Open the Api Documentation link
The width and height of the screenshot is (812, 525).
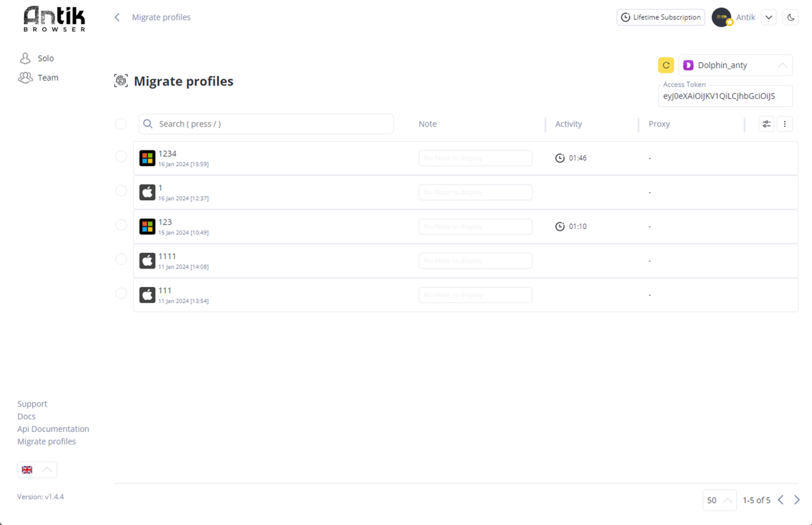(x=53, y=429)
